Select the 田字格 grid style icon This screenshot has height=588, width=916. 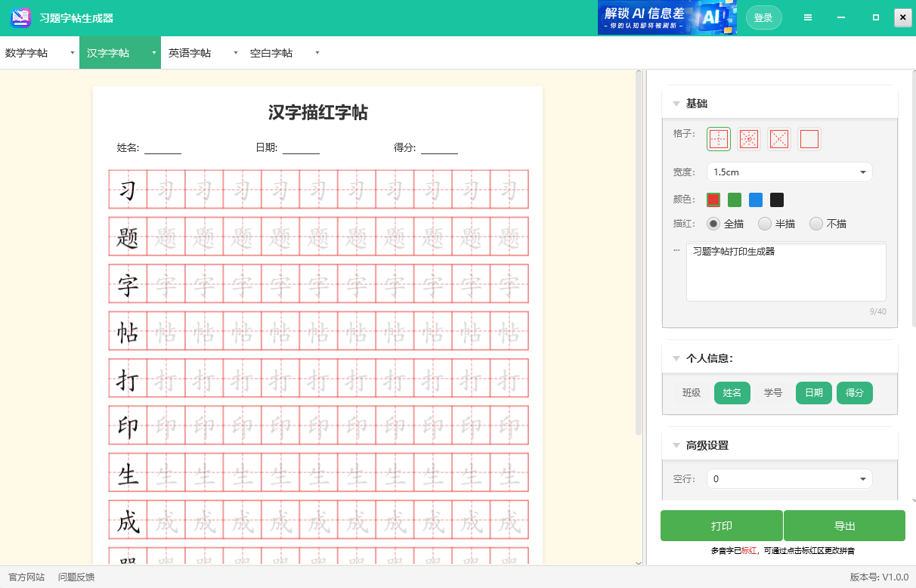click(719, 139)
